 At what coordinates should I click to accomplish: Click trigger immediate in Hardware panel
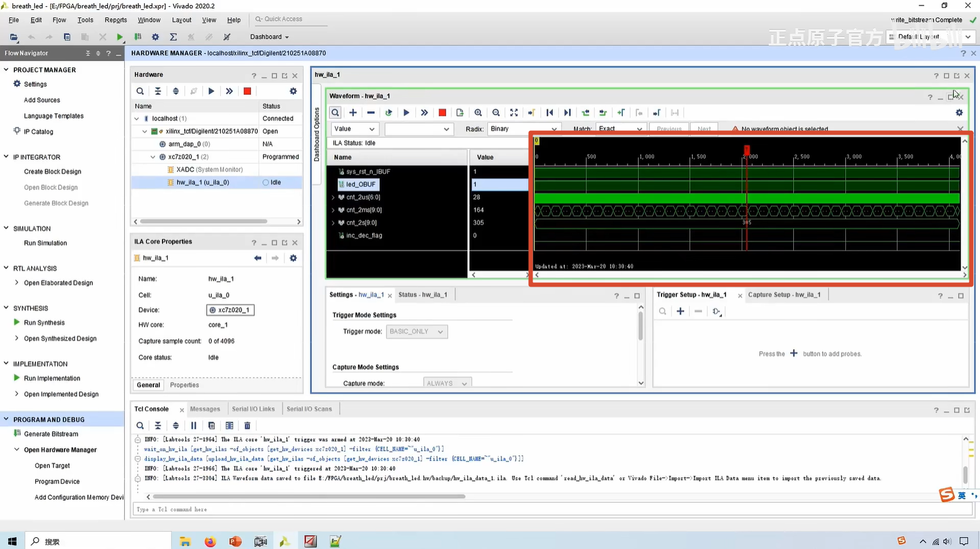[x=229, y=91]
